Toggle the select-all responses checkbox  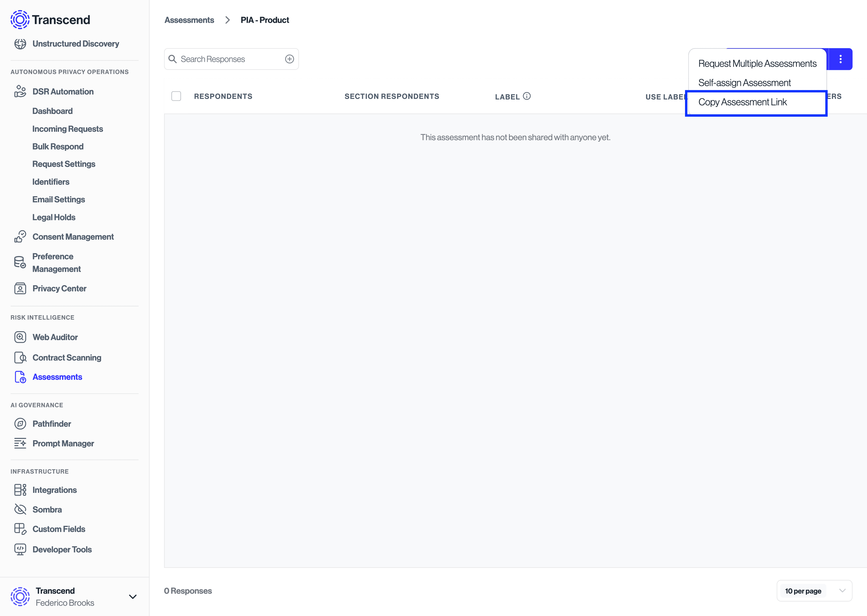pyautogui.click(x=176, y=96)
